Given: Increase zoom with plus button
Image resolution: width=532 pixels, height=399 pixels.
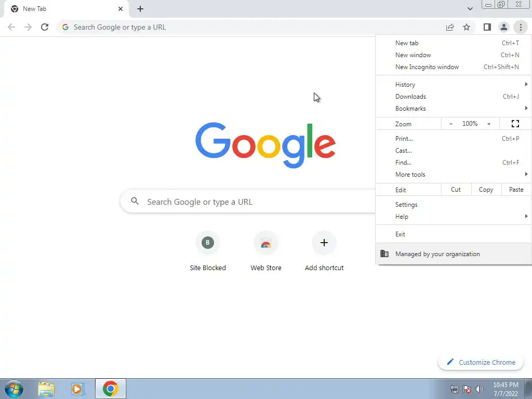Looking at the screenshot, I should [489, 124].
